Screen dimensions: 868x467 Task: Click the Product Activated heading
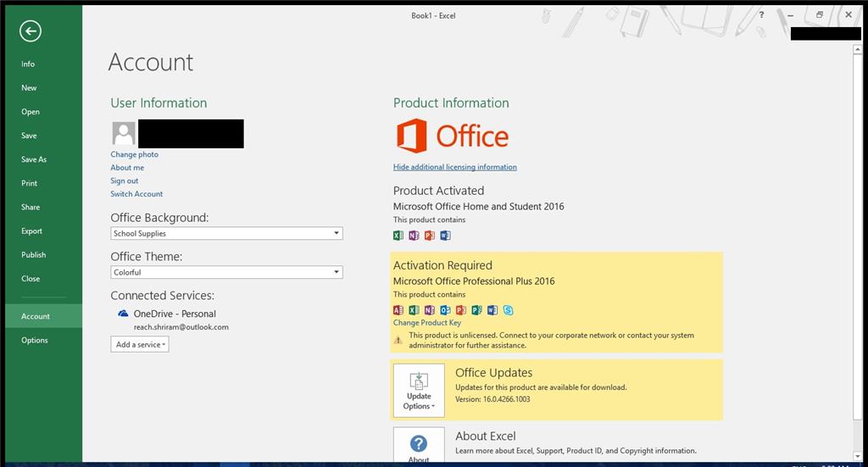pyautogui.click(x=438, y=191)
